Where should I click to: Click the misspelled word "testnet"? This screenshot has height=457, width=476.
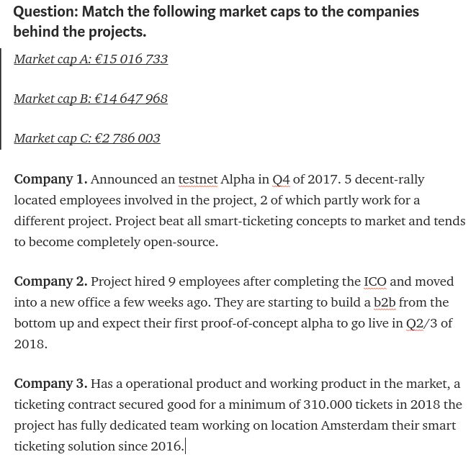click(x=198, y=179)
